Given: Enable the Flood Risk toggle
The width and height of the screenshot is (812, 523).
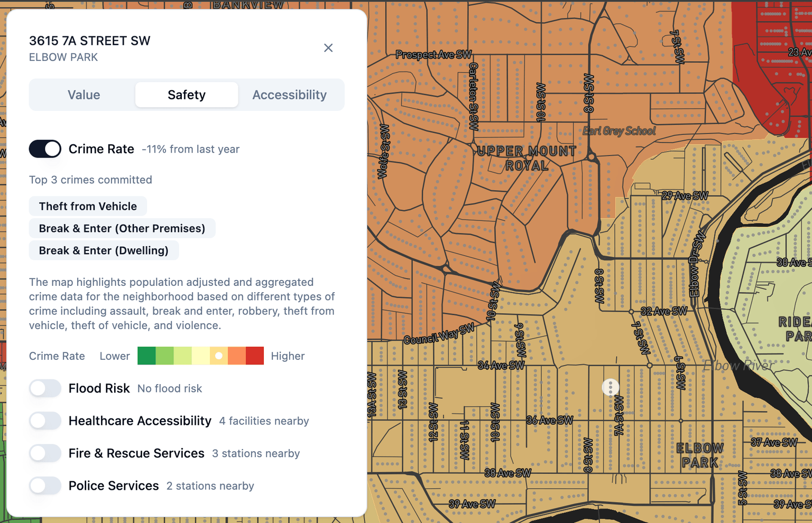Looking at the screenshot, I should click(x=45, y=388).
